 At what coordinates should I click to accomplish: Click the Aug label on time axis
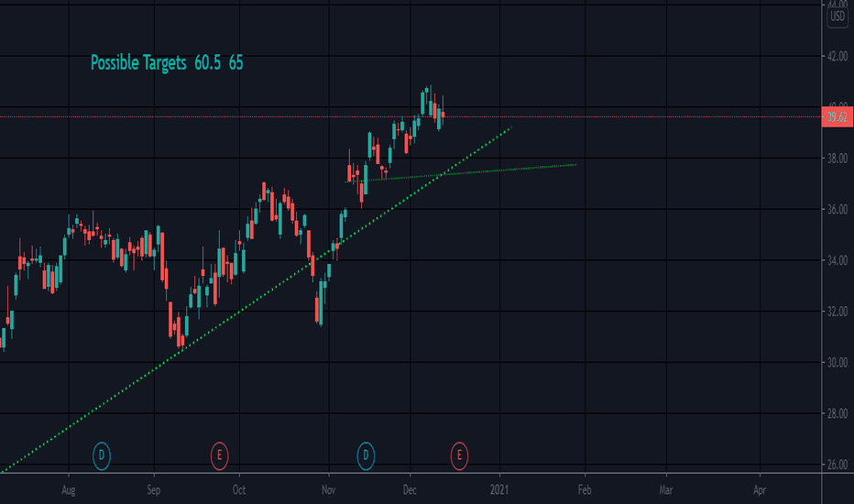tap(68, 490)
